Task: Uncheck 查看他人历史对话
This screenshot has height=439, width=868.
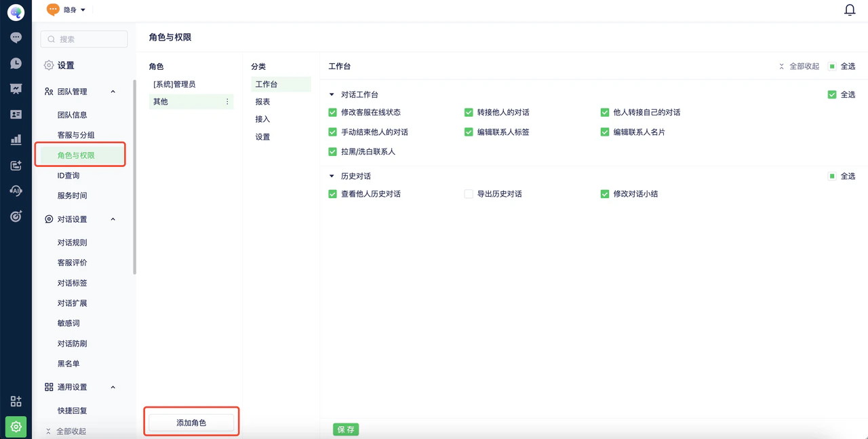Action: (x=332, y=194)
